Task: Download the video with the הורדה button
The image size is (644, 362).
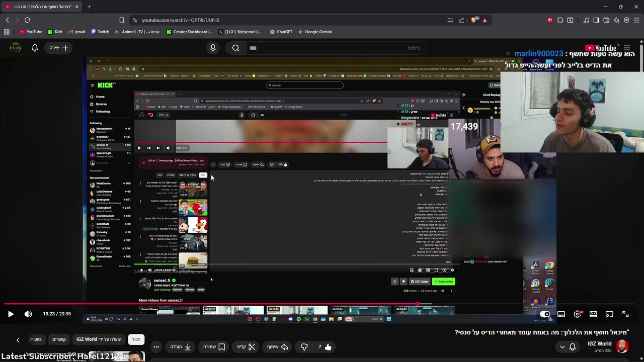Action: point(181,347)
